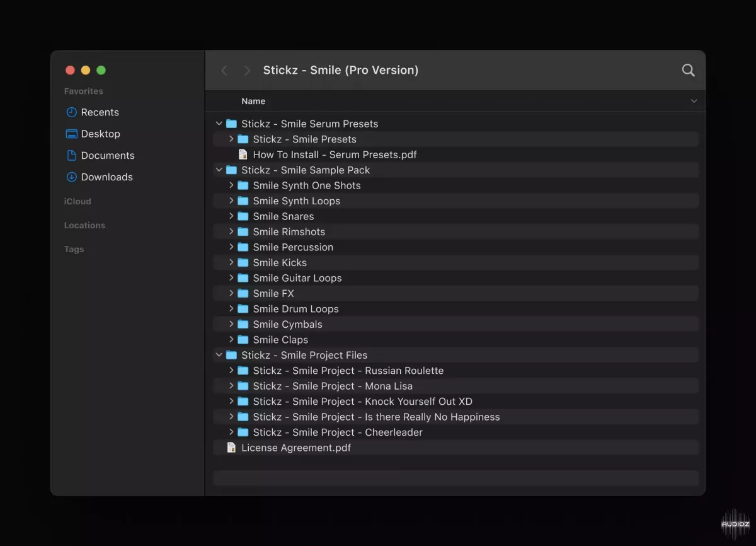The width and height of the screenshot is (756, 546).
Task: Open Documents in the sidebar
Action: [x=108, y=155]
